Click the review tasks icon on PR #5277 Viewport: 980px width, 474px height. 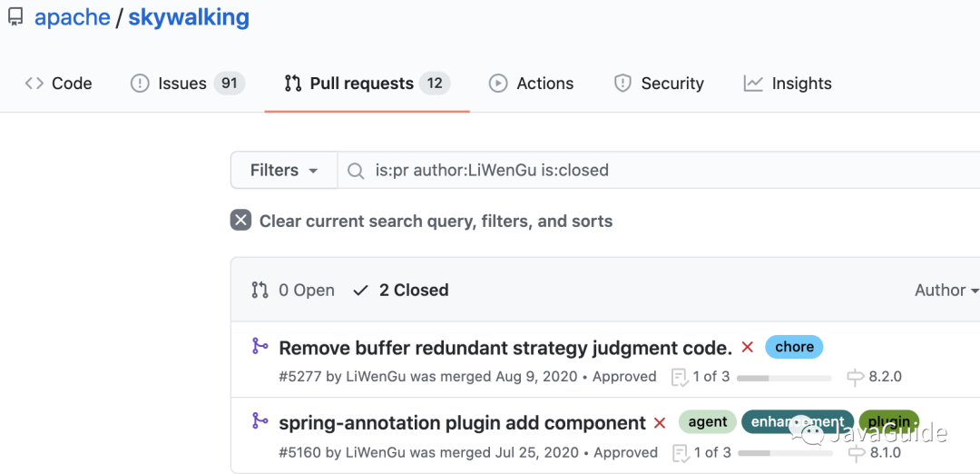pos(678,377)
